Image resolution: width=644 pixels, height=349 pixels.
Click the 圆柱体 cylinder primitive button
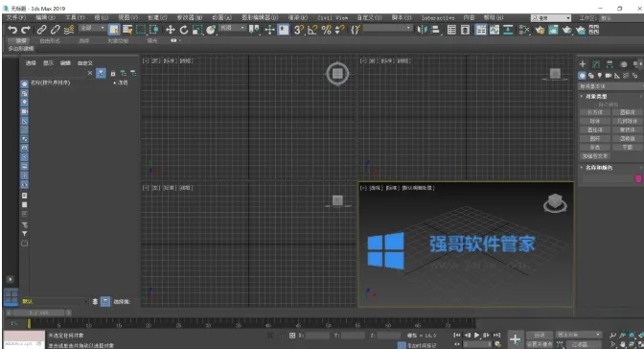(x=595, y=129)
